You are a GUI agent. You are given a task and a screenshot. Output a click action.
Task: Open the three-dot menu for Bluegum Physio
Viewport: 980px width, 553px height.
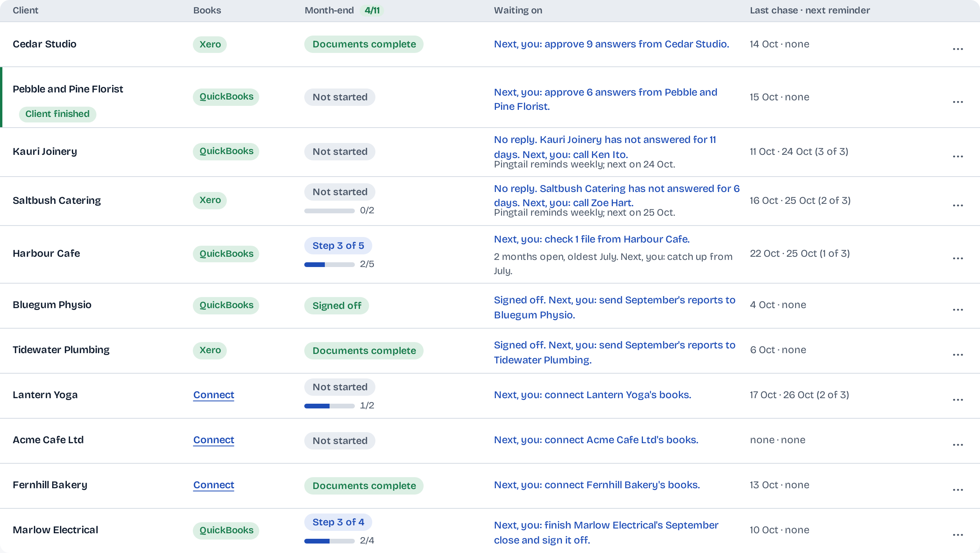pos(958,310)
